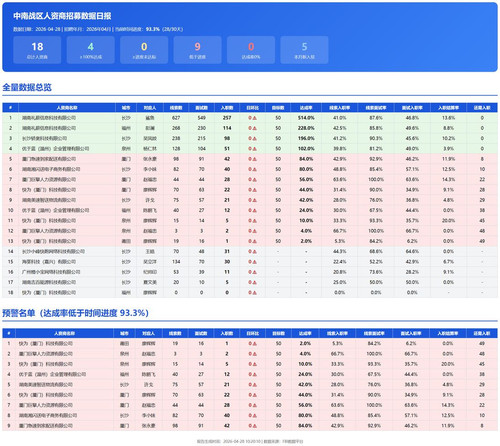
Task: Click the warning triangle in overview row 17
Action: [255, 283]
